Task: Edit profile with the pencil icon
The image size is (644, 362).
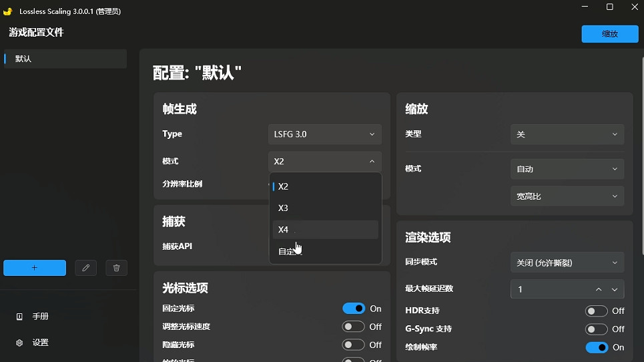Action: pyautogui.click(x=86, y=268)
